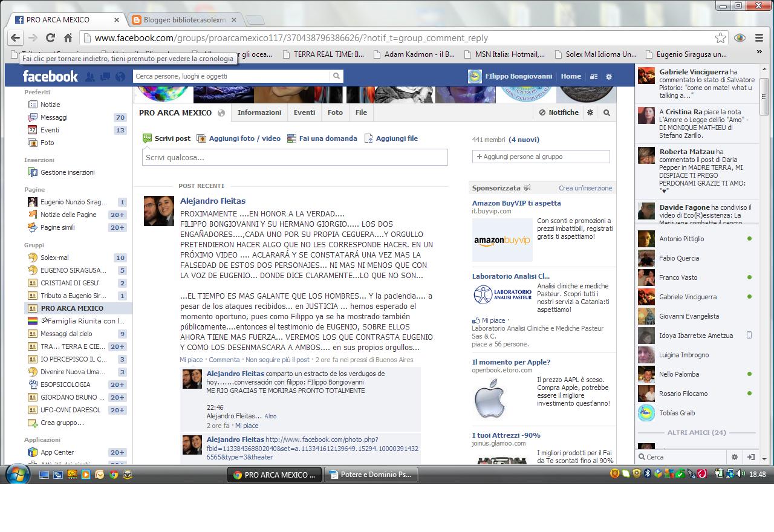Click the search magnifier in Facebook search bar
The height and width of the screenshot is (532, 774).
[x=336, y=76]
